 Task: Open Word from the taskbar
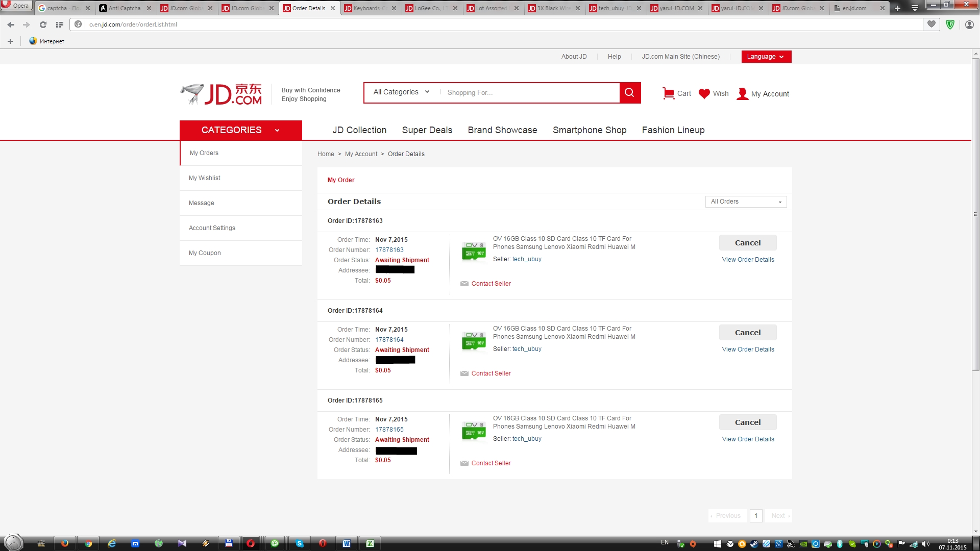pyautogui.click(x=347, y=543)
